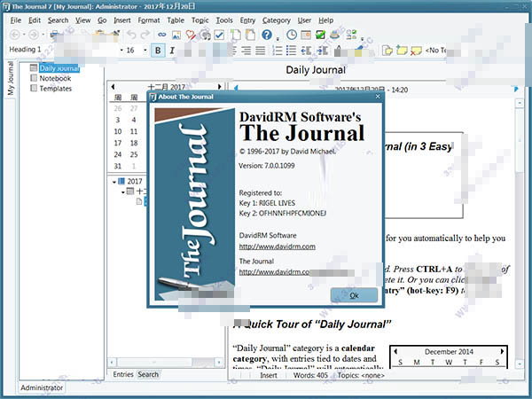
Task: Click the Administrator user tab
Action: point(42,387)
